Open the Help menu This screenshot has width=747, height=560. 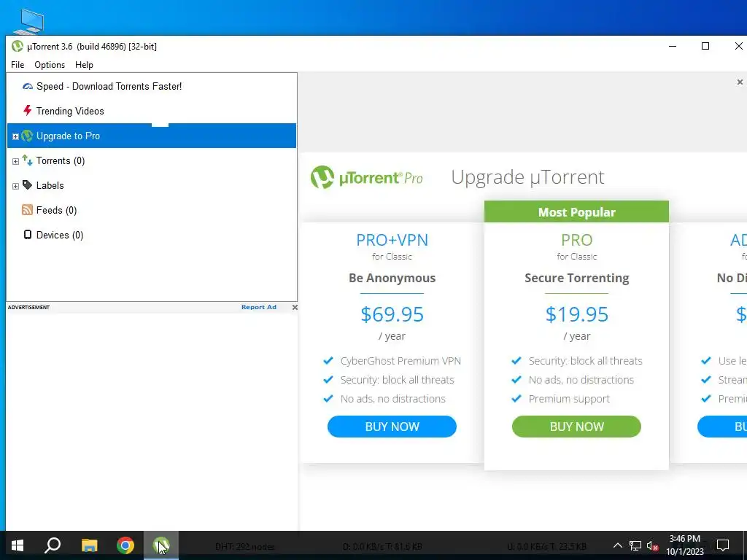click(x=85, y=65)
